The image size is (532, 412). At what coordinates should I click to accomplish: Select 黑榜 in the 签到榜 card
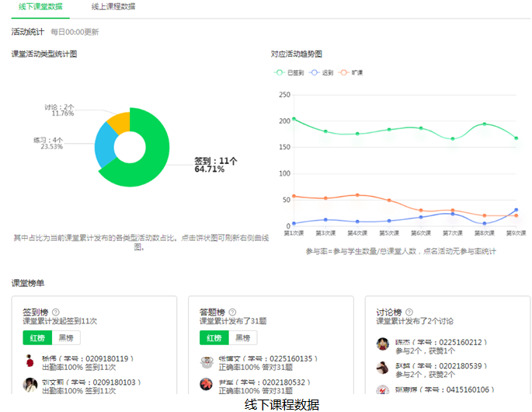65,337
